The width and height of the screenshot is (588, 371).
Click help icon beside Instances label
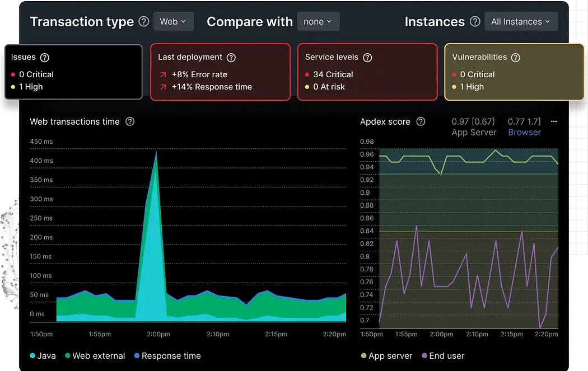(475, 22)
